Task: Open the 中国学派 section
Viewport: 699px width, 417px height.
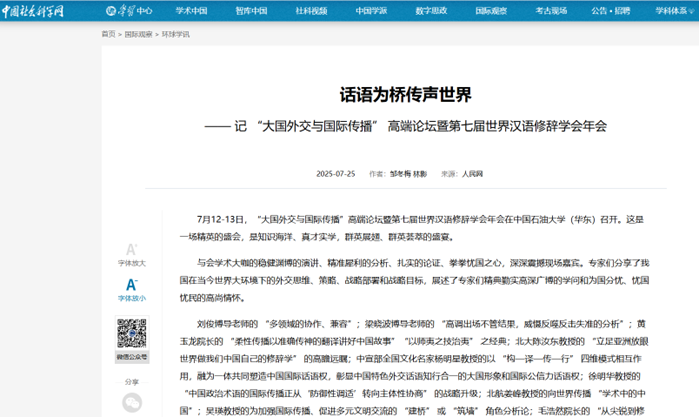Action: point(372,12)
